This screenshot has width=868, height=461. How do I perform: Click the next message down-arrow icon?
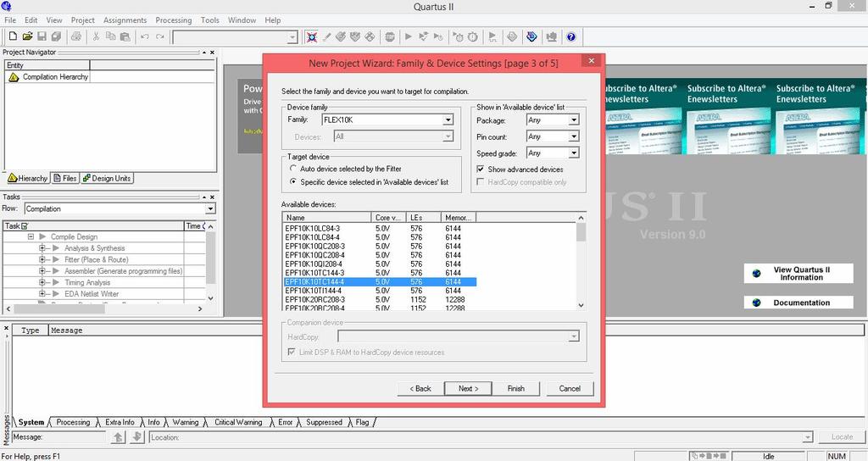click(136, 437)
